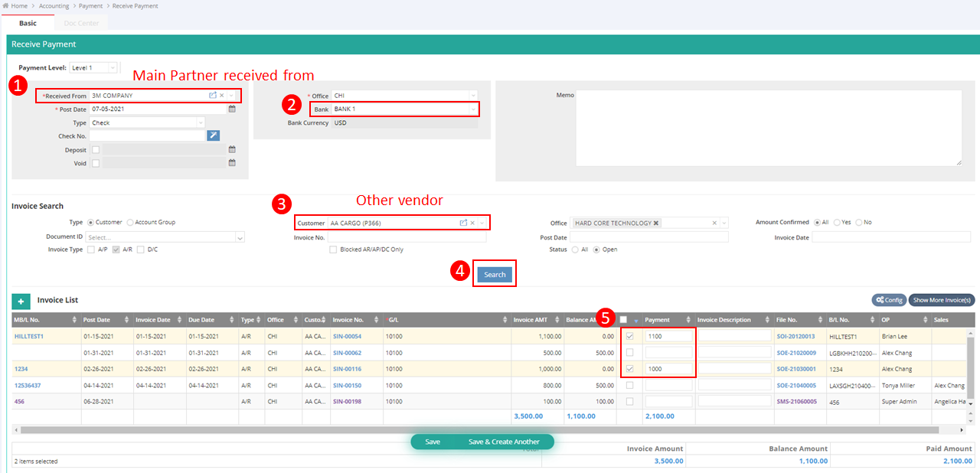Open the Post Date calendar picker
This screenshot has width=980, height=473.
click(232, 109)
